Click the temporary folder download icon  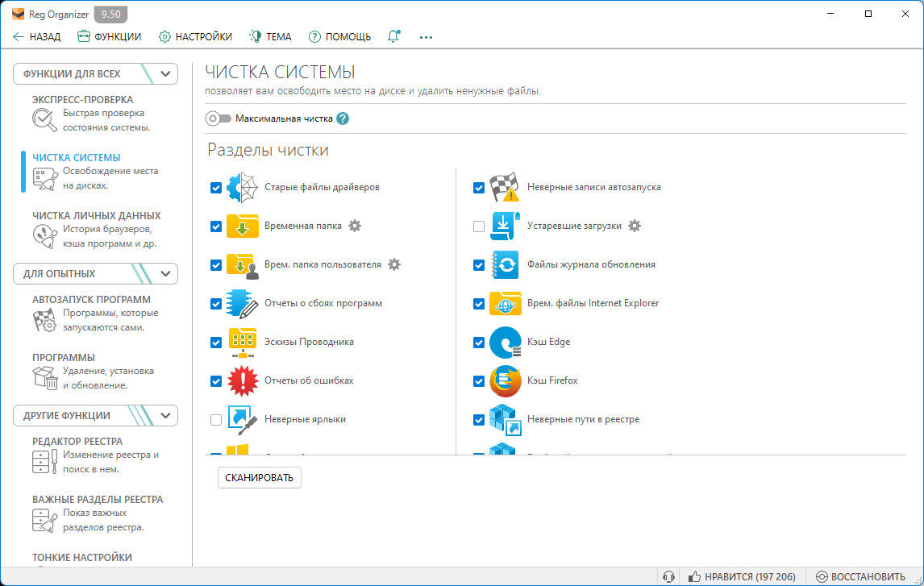[242, 227]
